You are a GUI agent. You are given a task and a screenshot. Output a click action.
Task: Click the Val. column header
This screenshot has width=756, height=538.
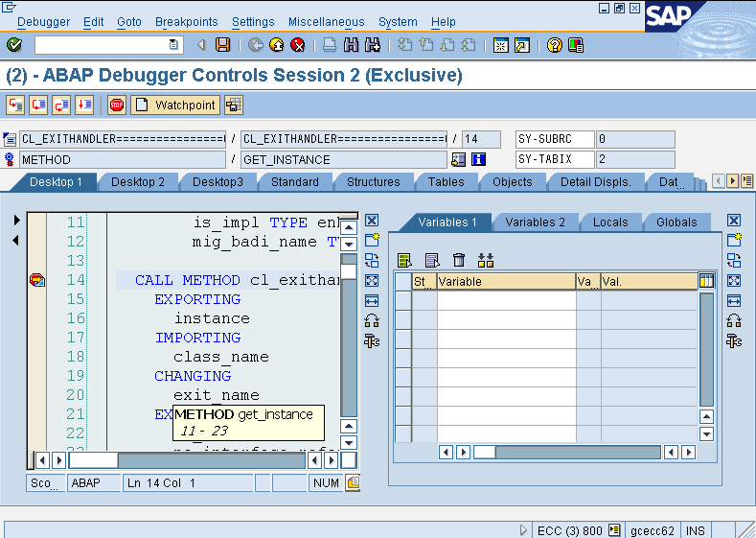coord(649,281)
